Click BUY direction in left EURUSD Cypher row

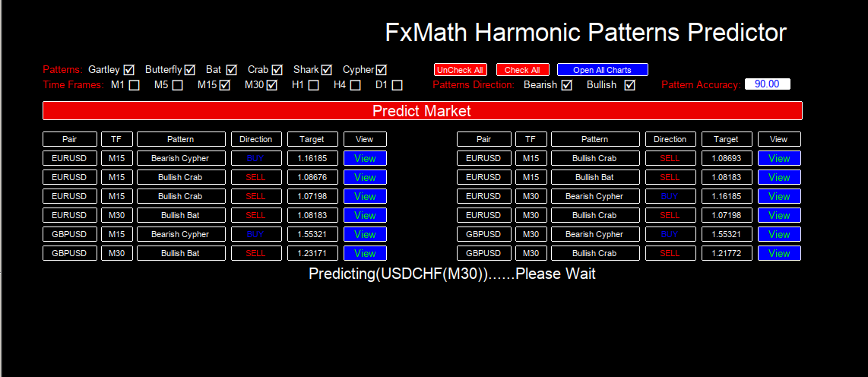click(x=255, y=158)
